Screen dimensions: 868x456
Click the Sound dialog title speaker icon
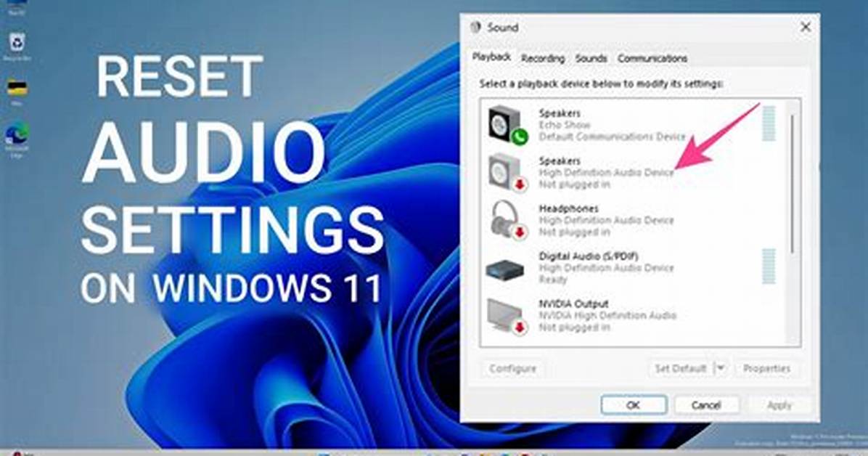coord(475,27)
